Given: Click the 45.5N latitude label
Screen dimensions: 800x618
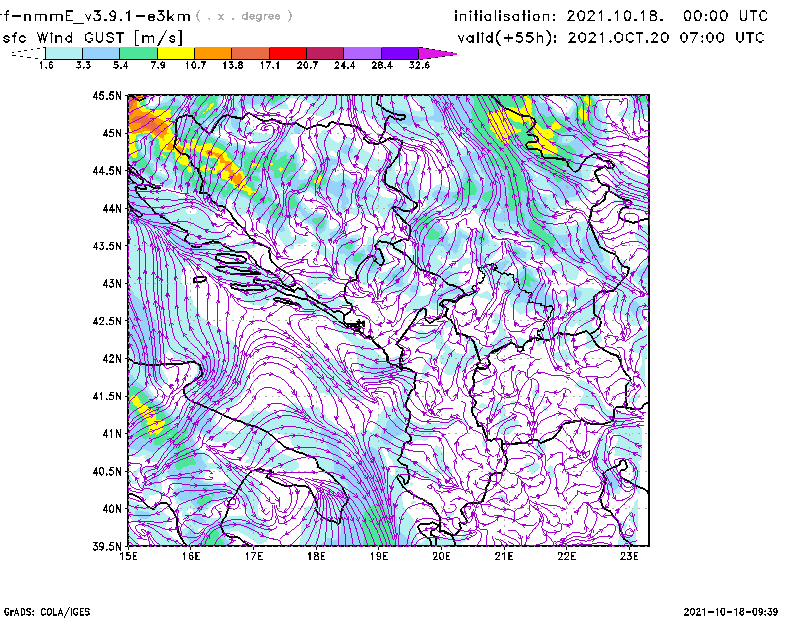Looking at the screenshot, I should click(x=107, y=95).
